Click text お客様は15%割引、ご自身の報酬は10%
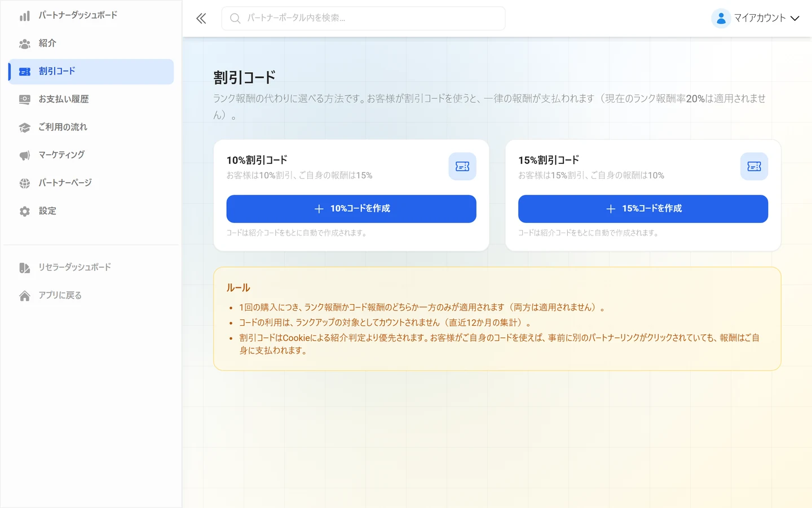The height and width of the screenshot is (508, 812). (x=591, y=176)
